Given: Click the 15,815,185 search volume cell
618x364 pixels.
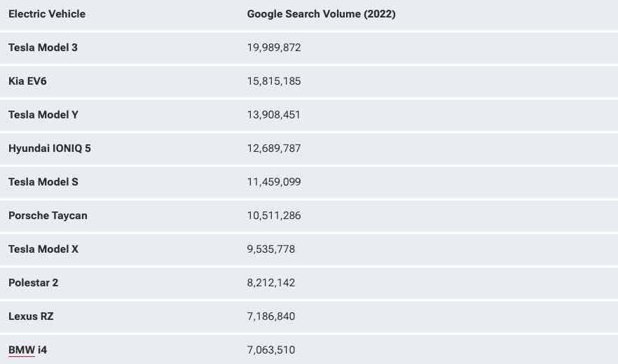Looking at the screenshot, I should [274, 81].
